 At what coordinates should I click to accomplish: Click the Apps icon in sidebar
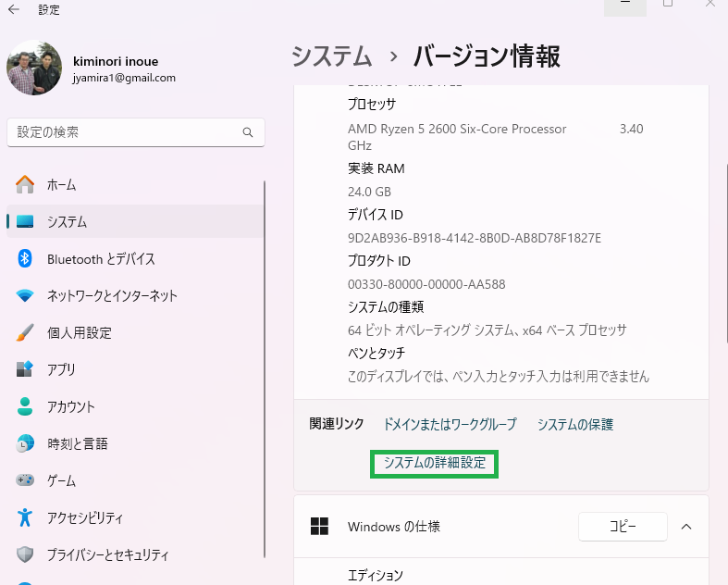(25, 369)
